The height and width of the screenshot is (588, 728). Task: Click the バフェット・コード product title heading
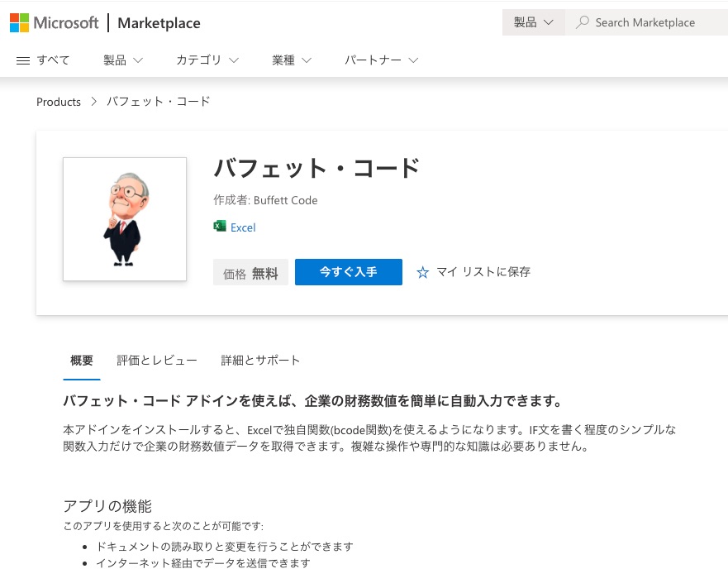(x=316, y=168)
